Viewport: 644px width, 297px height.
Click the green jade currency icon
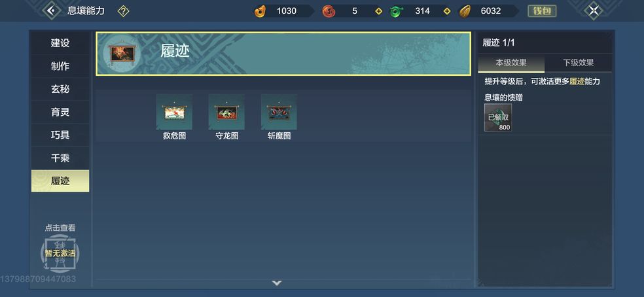coord(397,11)
